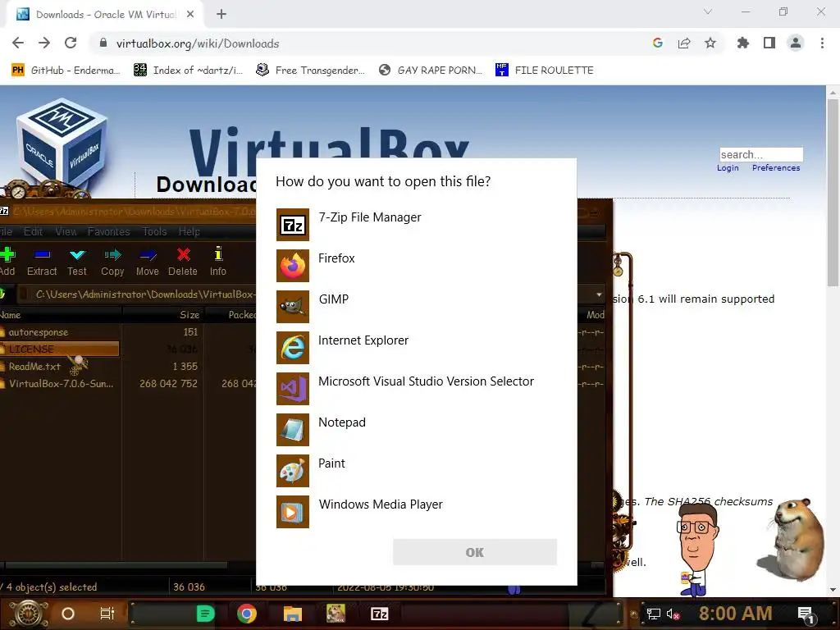
Task: Open the Chrome extensions puzzle icon
Action: pyautogui.click(x=742, y=43)
